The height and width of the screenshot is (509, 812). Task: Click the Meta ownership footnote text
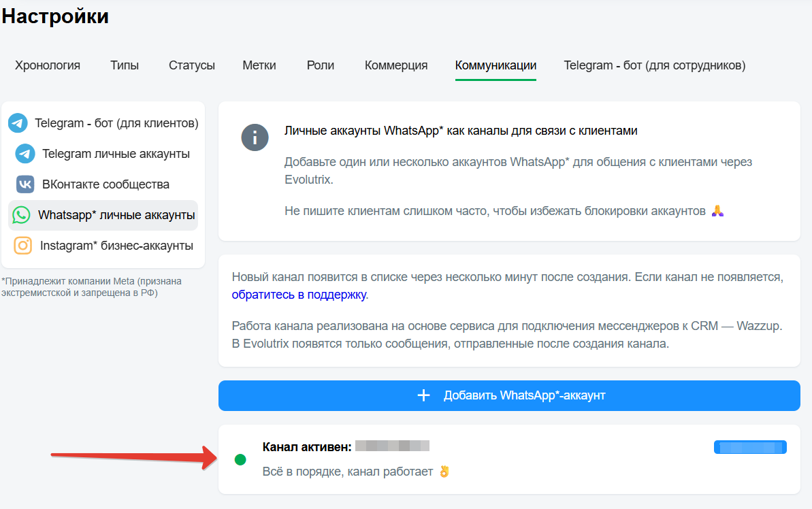[x=92, y=287]
